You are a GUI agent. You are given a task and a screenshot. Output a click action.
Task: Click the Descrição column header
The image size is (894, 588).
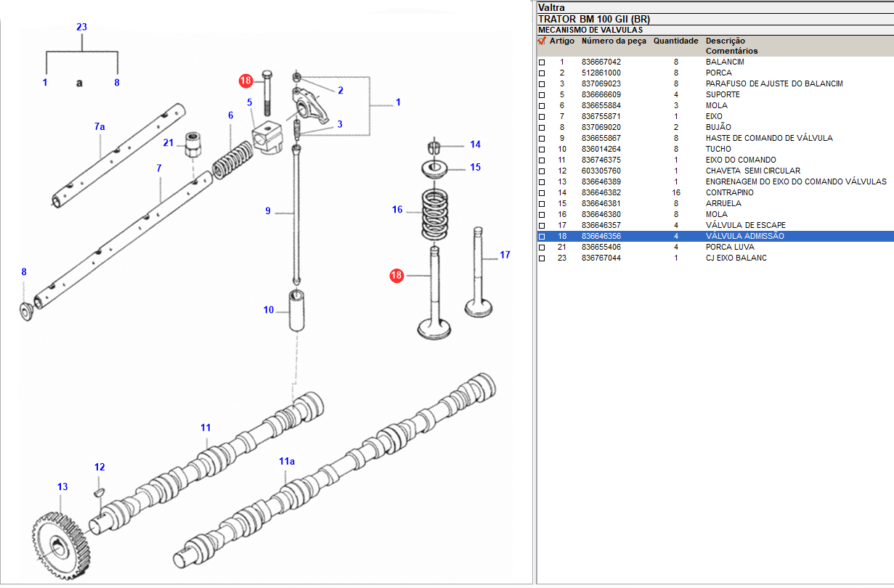pyautogui.click(x=725, y=41)
